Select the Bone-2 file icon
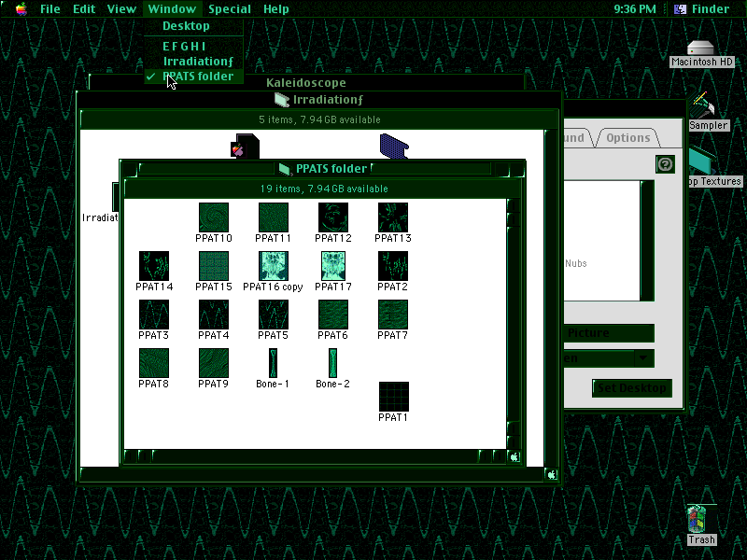Screen dimensions: 747x560 (332, 362)
